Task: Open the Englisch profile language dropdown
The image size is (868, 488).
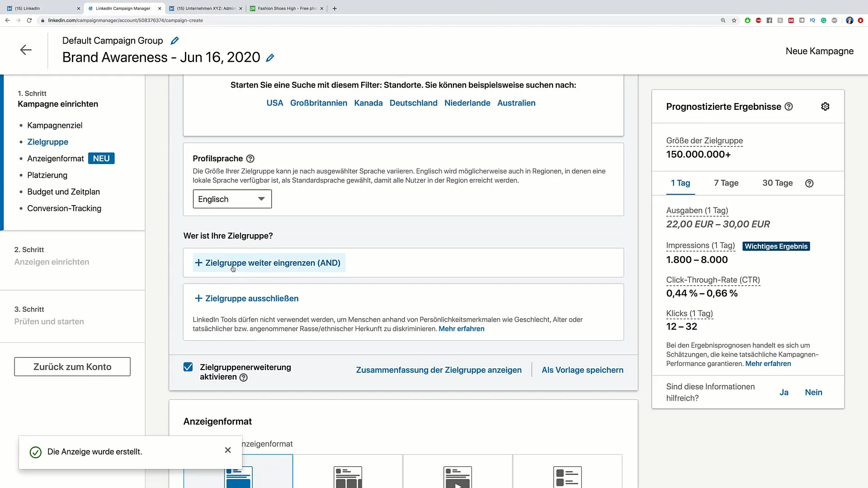Action: tap(232, 199)
